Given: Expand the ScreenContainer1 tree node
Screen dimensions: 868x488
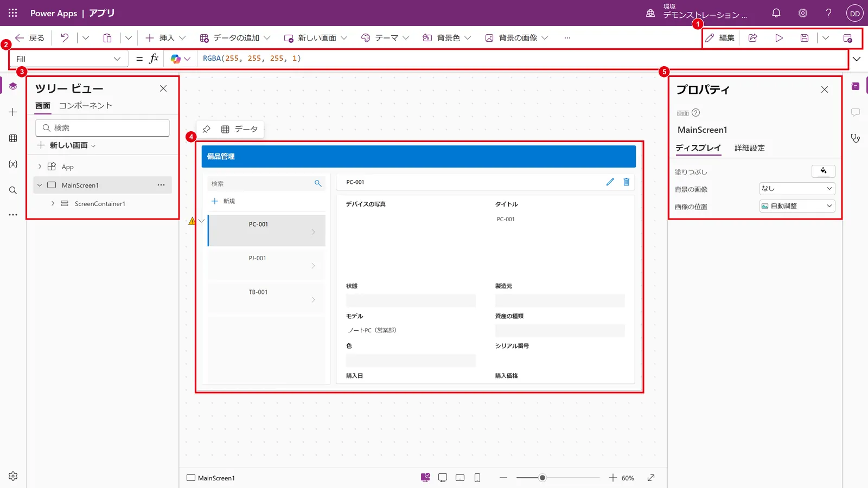Looking at the screenshot, I should (53, 204).
